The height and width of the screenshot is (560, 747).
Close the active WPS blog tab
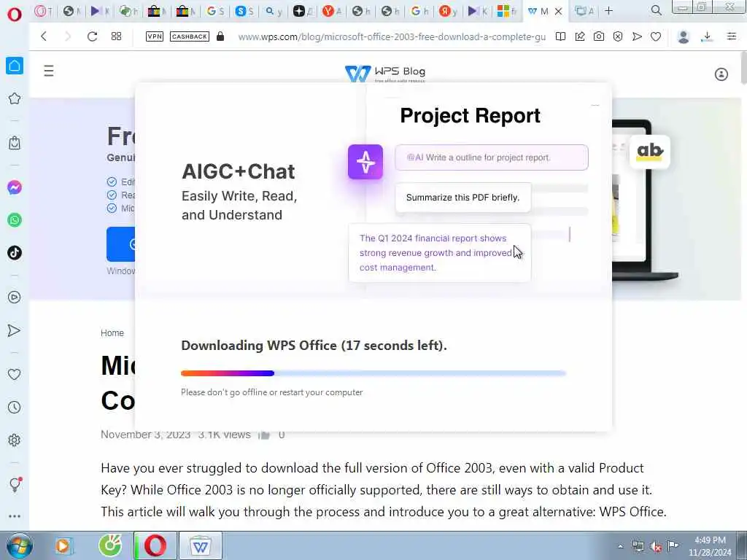click(558, 11)
